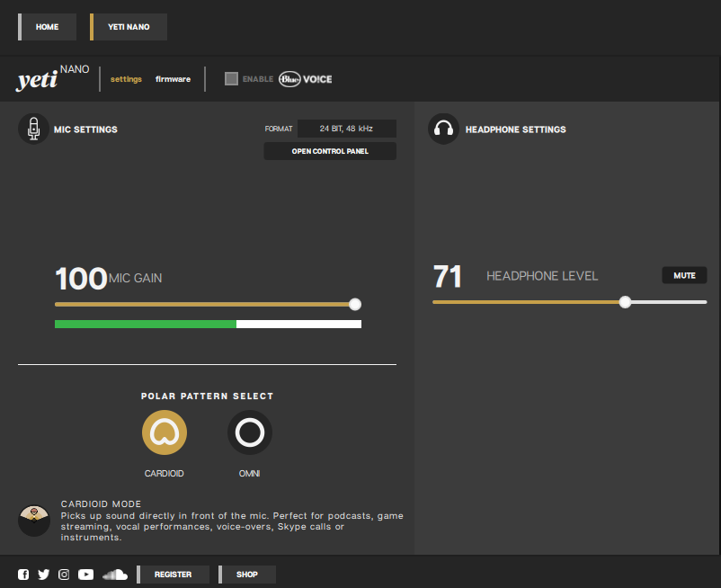721x588 pixels.
Task: Click the microphone icon beside Mic Settings
Action: pyautogui.click(x=33, y=129)
